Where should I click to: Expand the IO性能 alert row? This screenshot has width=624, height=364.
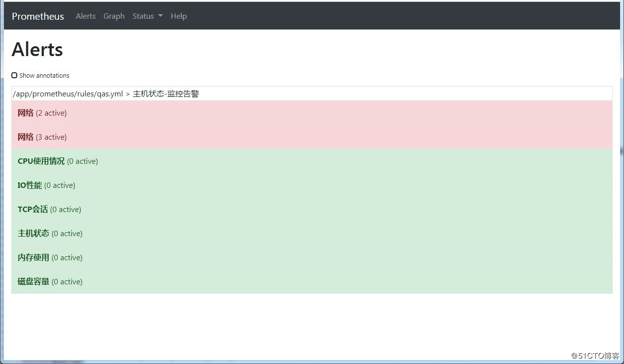click(312, 185)
